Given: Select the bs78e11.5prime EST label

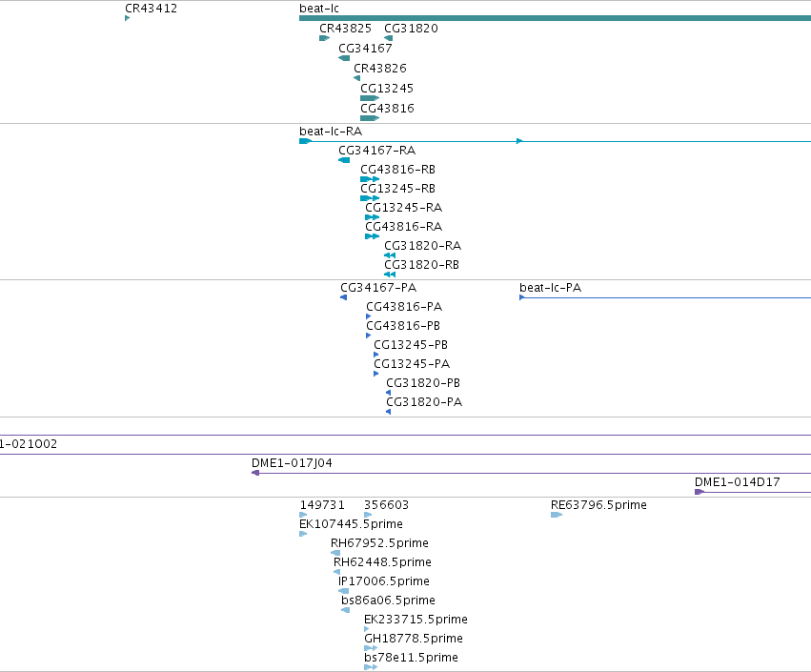Looking at the screenshot, I should 411,658.
